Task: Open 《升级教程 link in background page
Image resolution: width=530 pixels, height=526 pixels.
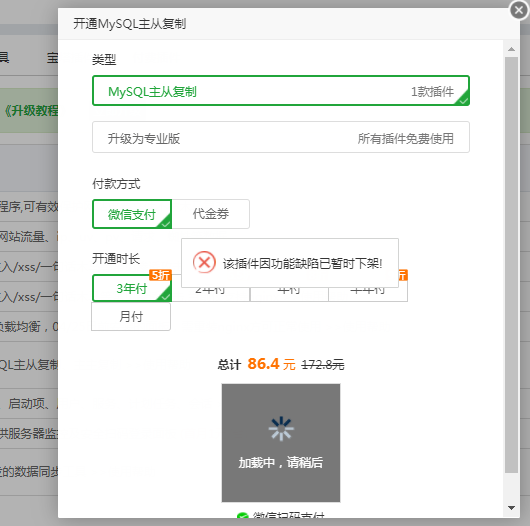Action: click(x=31, y=111)
